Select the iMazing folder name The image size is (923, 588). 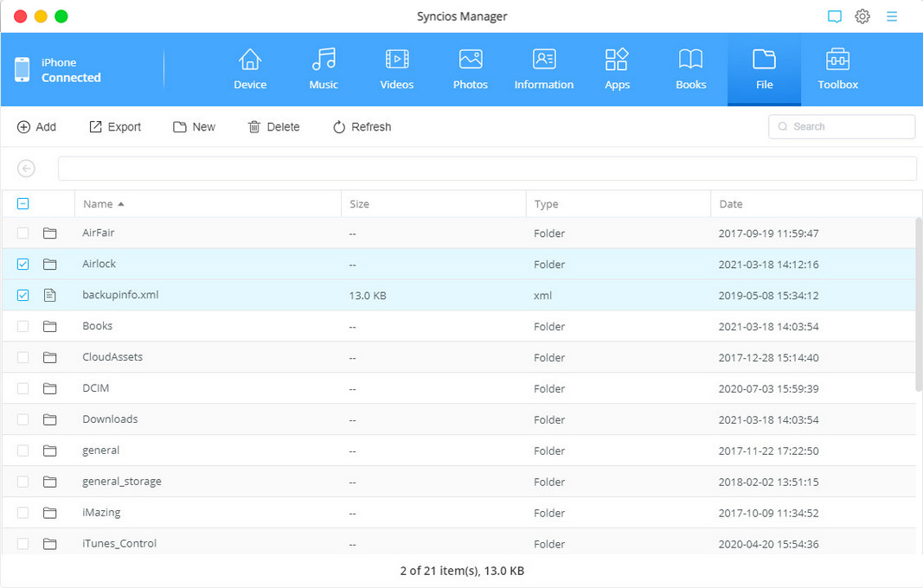[101, 513]
